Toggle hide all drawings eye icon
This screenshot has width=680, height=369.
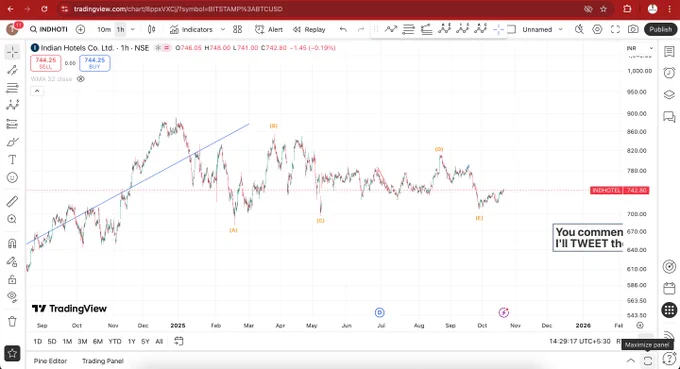pos(12,297)
